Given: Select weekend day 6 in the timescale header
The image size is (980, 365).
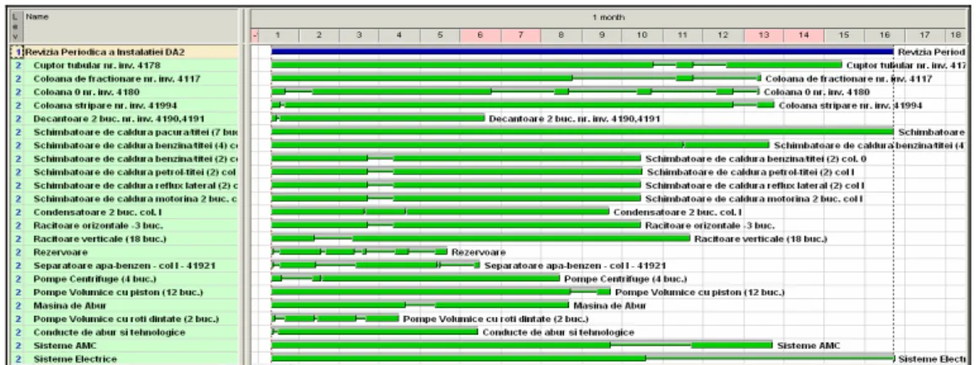Looking at the screenshot, I should pyautogui.click(x=480, y=36).
